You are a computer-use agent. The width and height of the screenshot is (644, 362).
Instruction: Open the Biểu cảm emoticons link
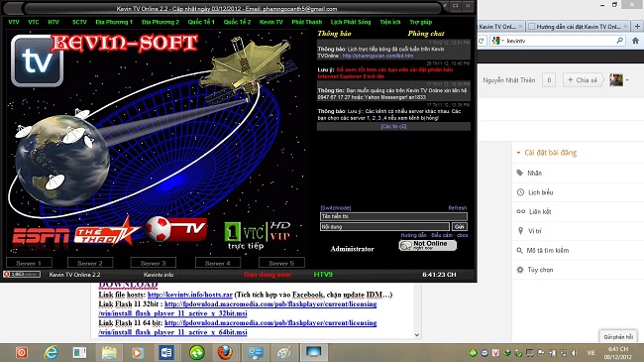[442, 235]
